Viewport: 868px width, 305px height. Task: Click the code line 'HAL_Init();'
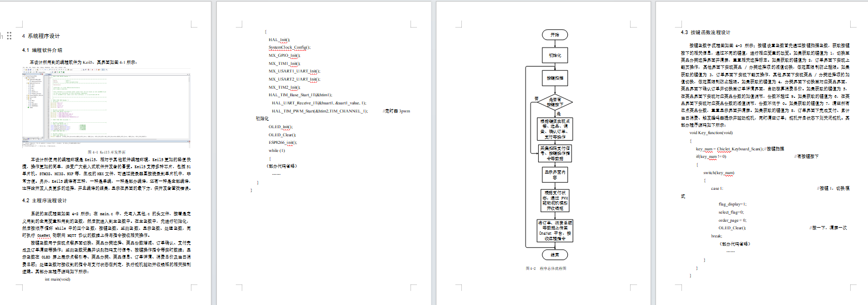pos(279,39)
